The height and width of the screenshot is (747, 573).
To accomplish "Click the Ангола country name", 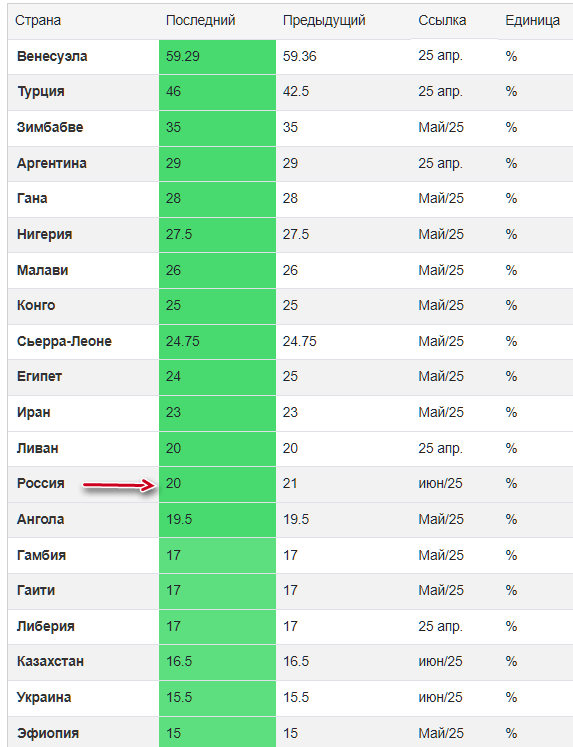I will click(40, 519).
